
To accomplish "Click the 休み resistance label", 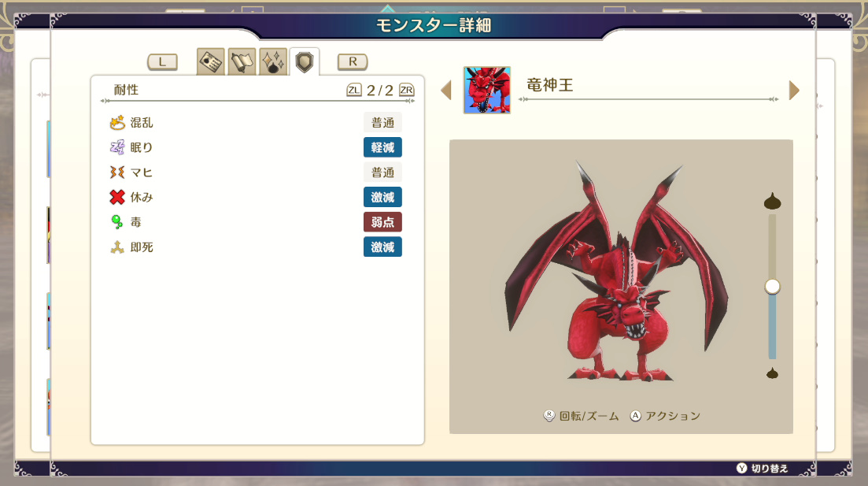I will click(x=142, y=197).
